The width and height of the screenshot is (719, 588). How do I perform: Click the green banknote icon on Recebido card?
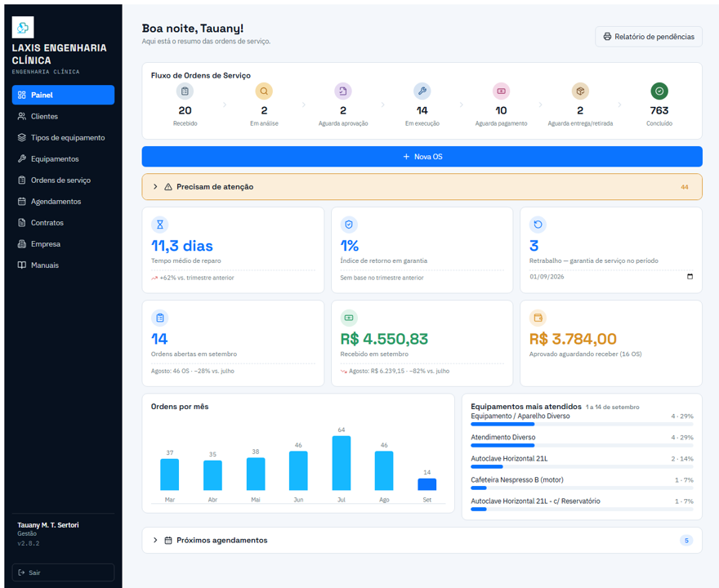(x=349, y=318)
